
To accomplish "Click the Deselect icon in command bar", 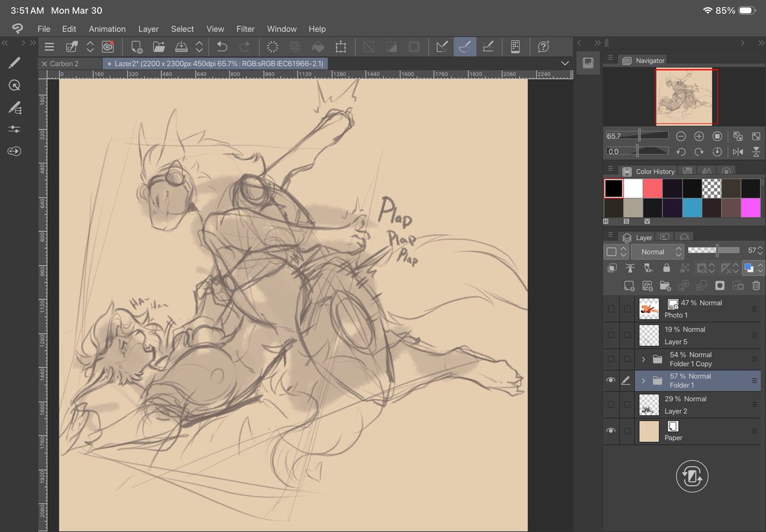I will [x=369, y=47].
